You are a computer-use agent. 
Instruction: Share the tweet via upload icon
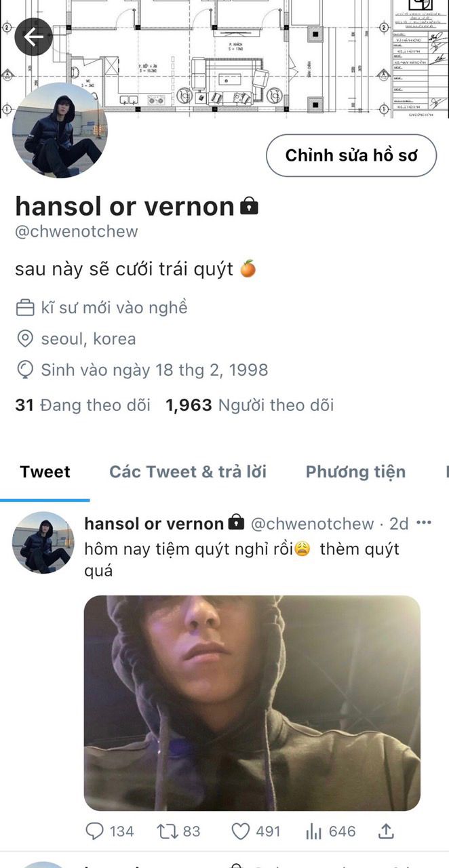[x=386, y=831]
